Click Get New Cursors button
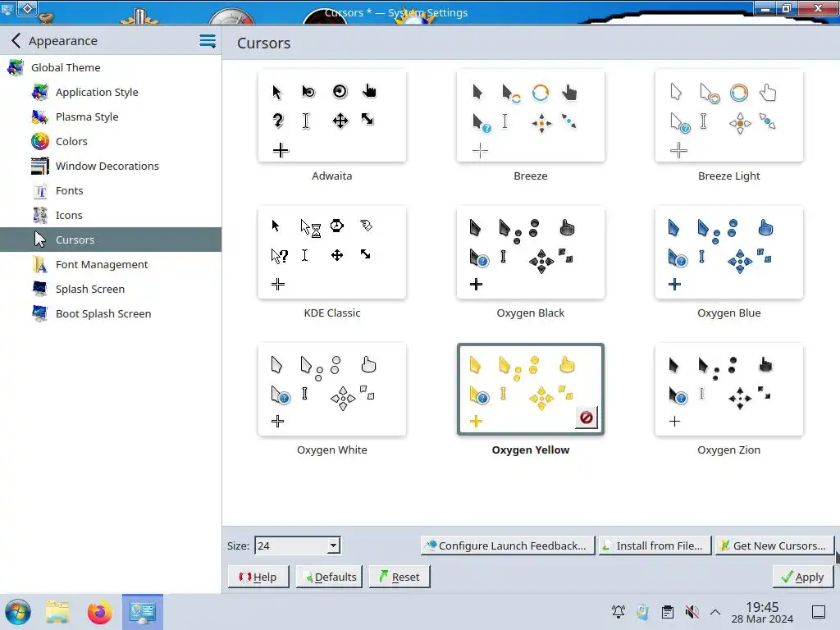 pyautogui.click(x=774, y=546)
